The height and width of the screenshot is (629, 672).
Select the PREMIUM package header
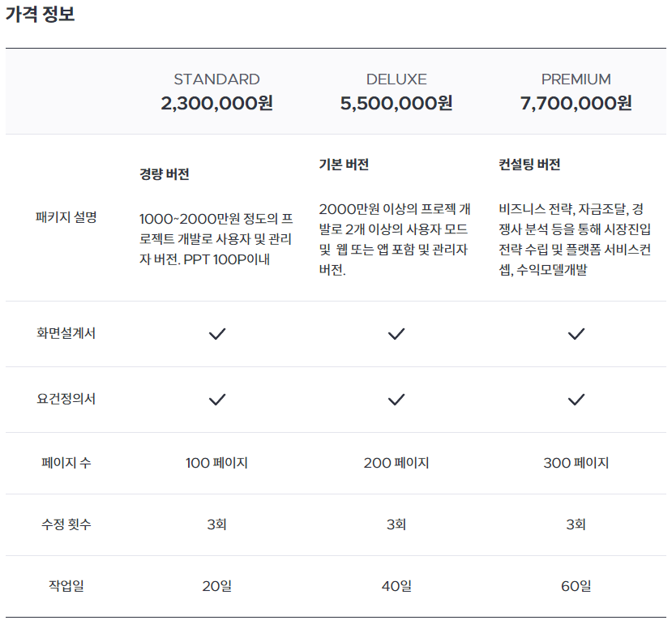coord(576,79)
